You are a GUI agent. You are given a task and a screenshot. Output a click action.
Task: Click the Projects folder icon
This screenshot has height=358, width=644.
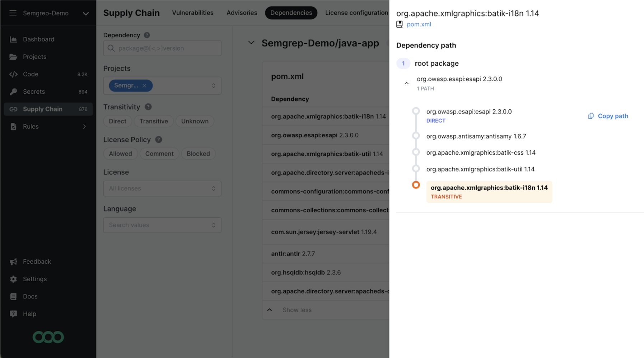point(13,57)
